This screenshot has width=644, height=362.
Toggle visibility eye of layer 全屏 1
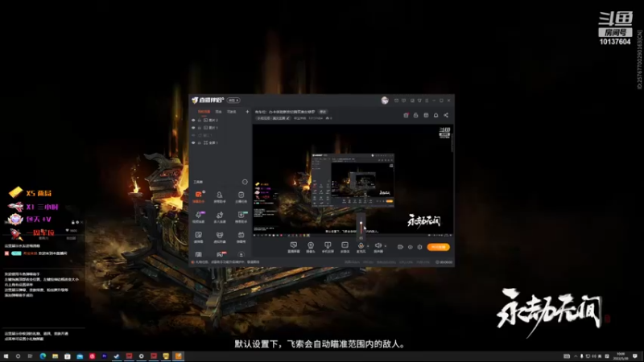pyautogui.click(x=193, y=143)
